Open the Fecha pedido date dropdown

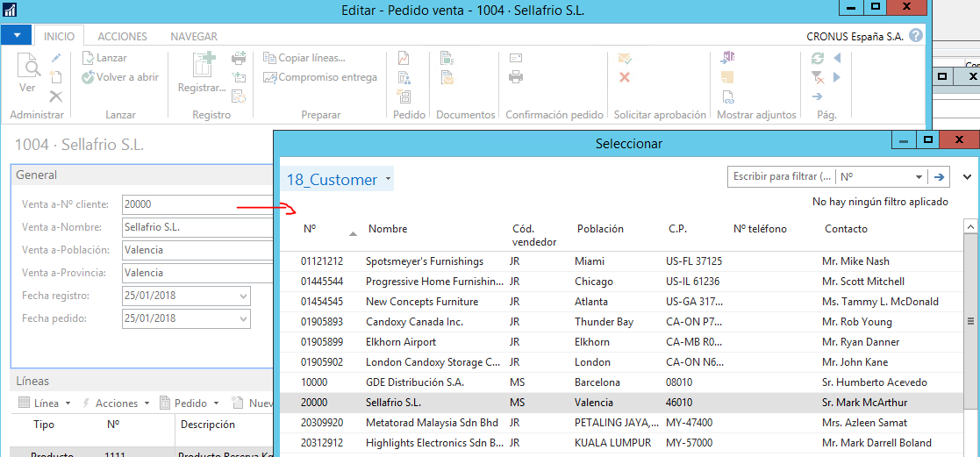click(x=243, y=318)
